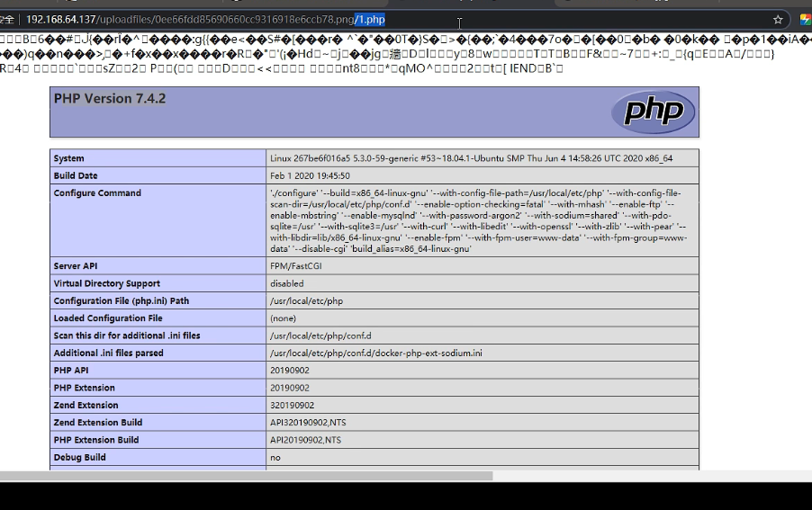Select the 'PHP Extension Build' label

click(x=95, y=440)
